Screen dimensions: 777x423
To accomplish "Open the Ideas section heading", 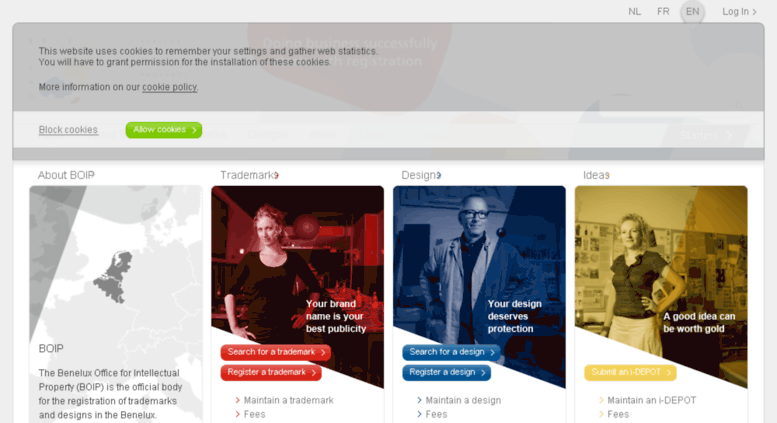I will click(x=596, y=175).
